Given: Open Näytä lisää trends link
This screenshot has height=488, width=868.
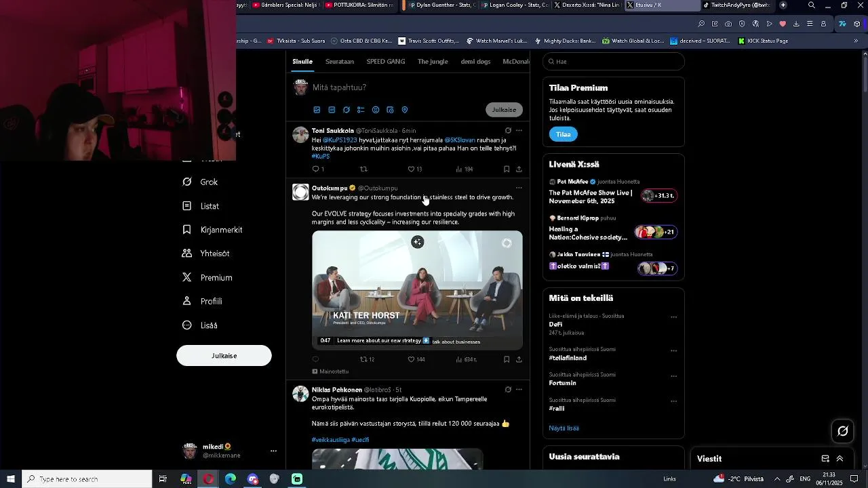Looking at the screenshot, I should point(564,428).
